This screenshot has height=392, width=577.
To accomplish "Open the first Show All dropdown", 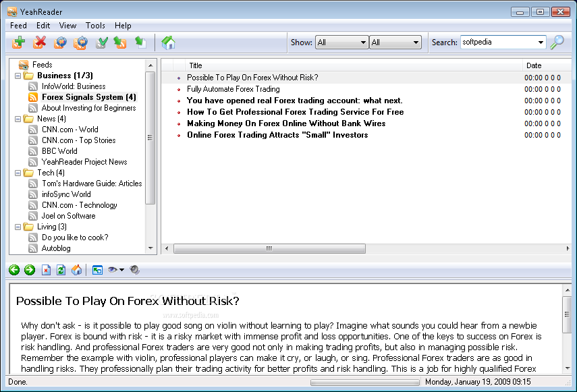I will (x=341, y=43).
